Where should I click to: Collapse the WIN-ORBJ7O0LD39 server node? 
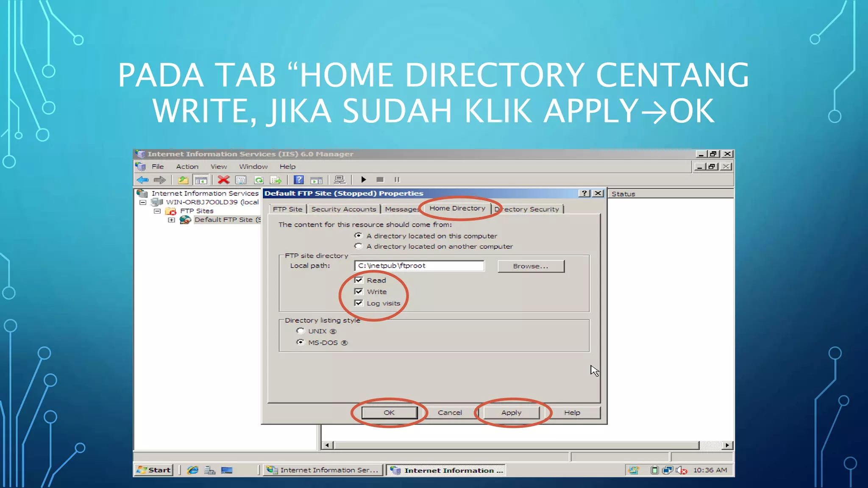(x=143, y=202)
